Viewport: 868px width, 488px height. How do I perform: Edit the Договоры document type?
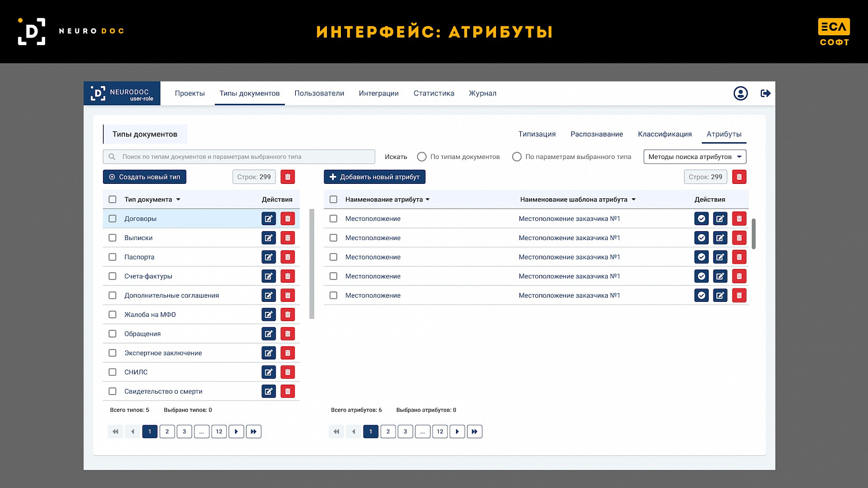pos(269,219)
